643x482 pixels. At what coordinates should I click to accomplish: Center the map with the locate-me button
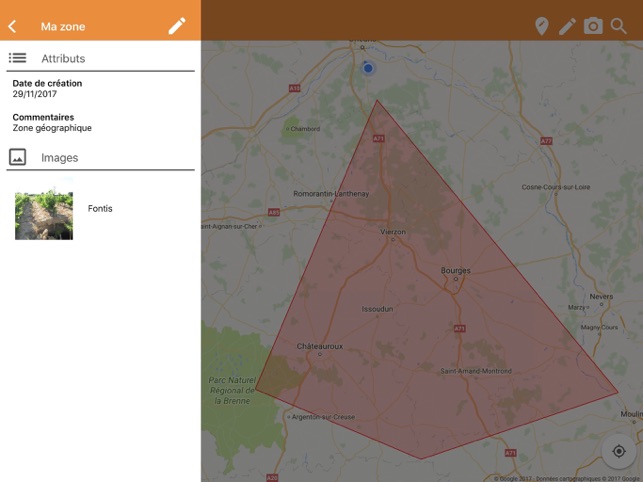coord(619,451)
